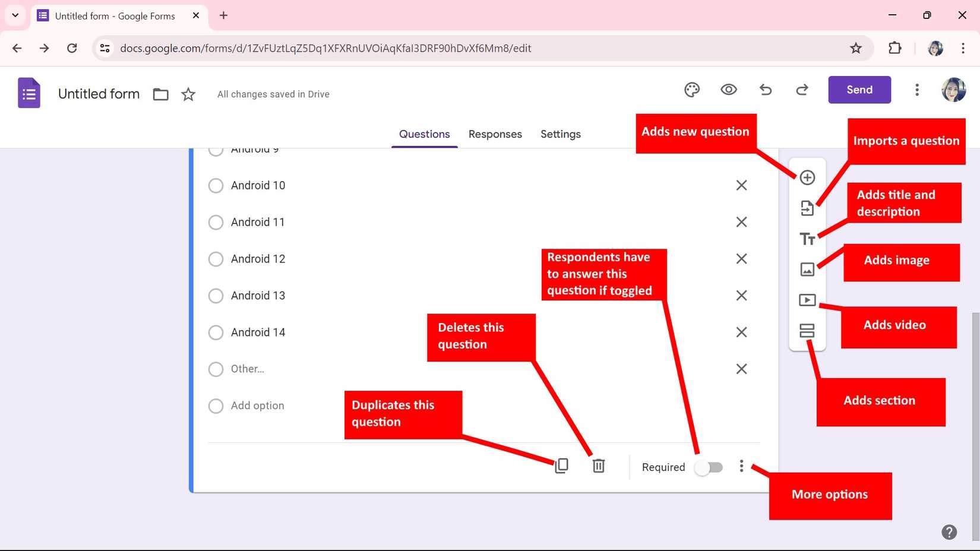Add title and description (Tt icon)
Screen dimensions: 980x551
[x=807, y=239]
